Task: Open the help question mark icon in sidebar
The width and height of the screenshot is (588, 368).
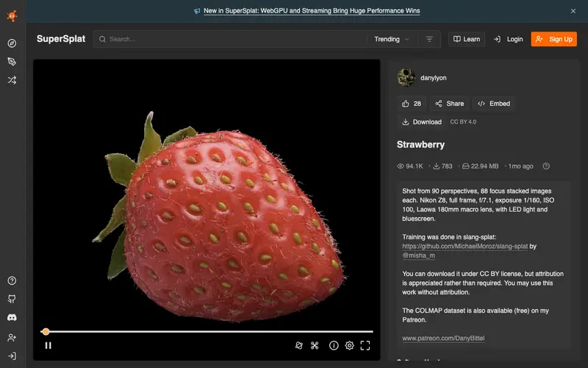Action: 12,281
